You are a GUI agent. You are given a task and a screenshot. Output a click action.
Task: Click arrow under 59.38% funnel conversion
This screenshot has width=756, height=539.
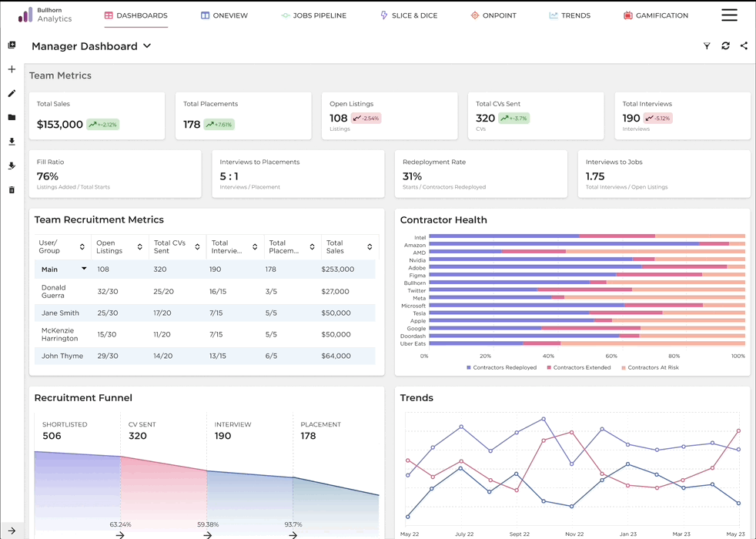pos(207,534)
